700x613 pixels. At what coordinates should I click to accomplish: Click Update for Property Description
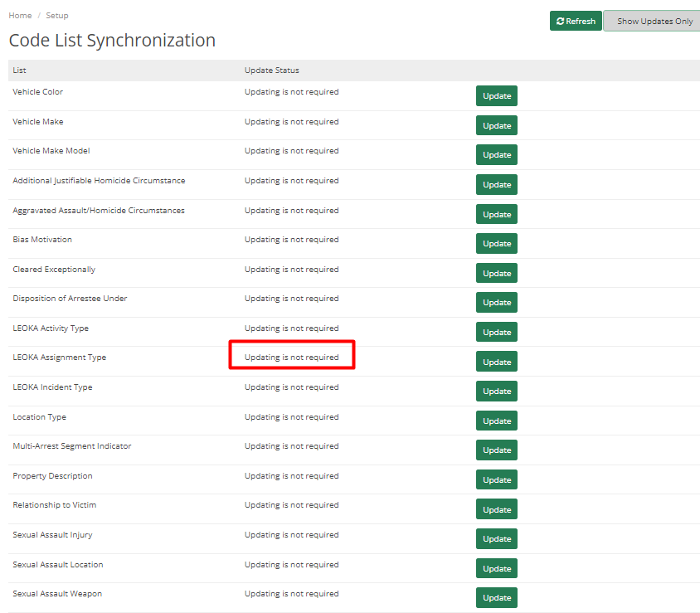tap(496, 479)
